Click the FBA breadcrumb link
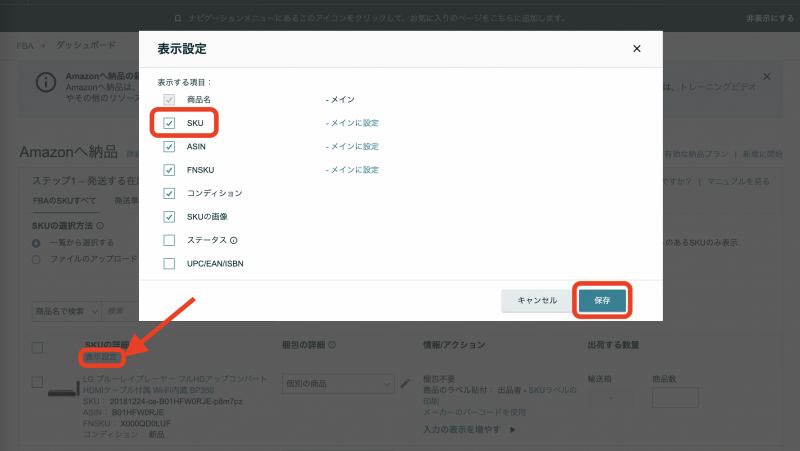 point(24,46)
